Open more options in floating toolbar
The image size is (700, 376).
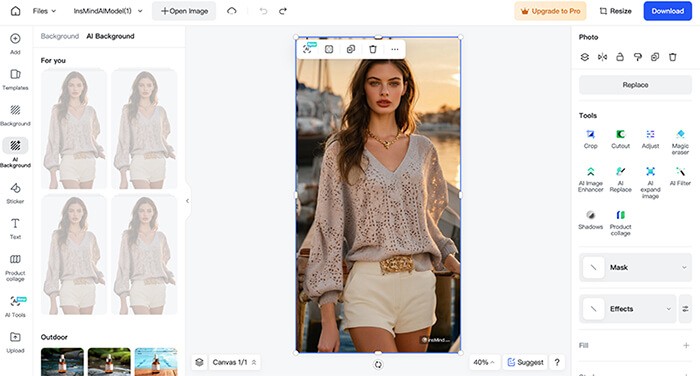tap(395, 49)
